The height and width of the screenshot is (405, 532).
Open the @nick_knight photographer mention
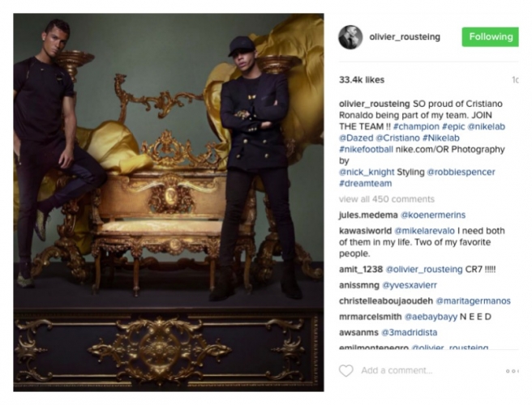pyautogui.click(x=367, y=173)
